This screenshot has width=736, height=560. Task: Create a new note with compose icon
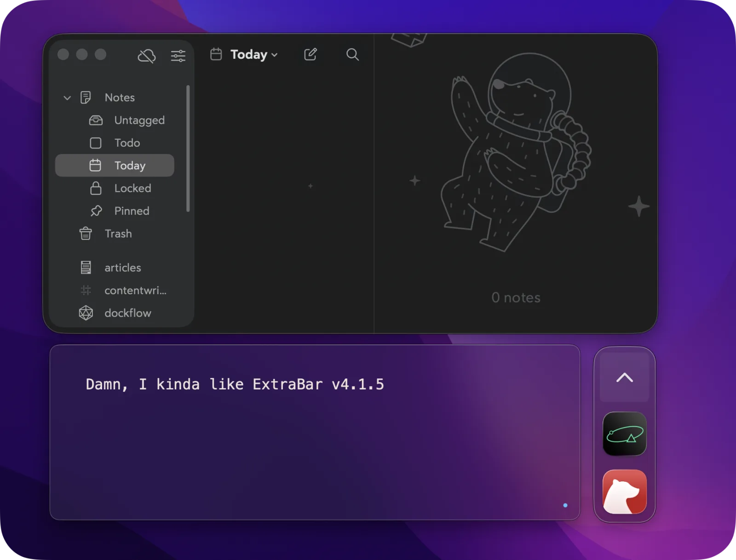coord(310,54)
